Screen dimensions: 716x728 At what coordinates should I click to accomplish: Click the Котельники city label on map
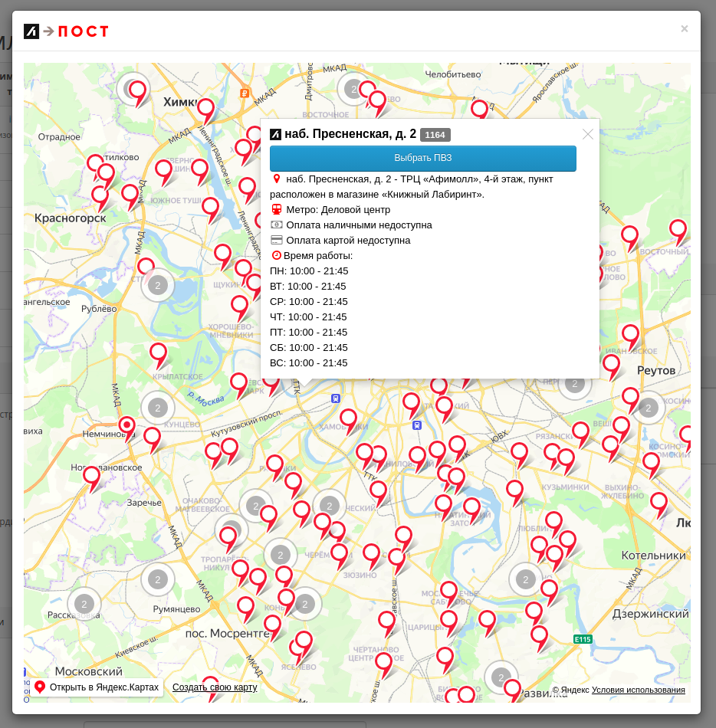click(x=653, y=556)
